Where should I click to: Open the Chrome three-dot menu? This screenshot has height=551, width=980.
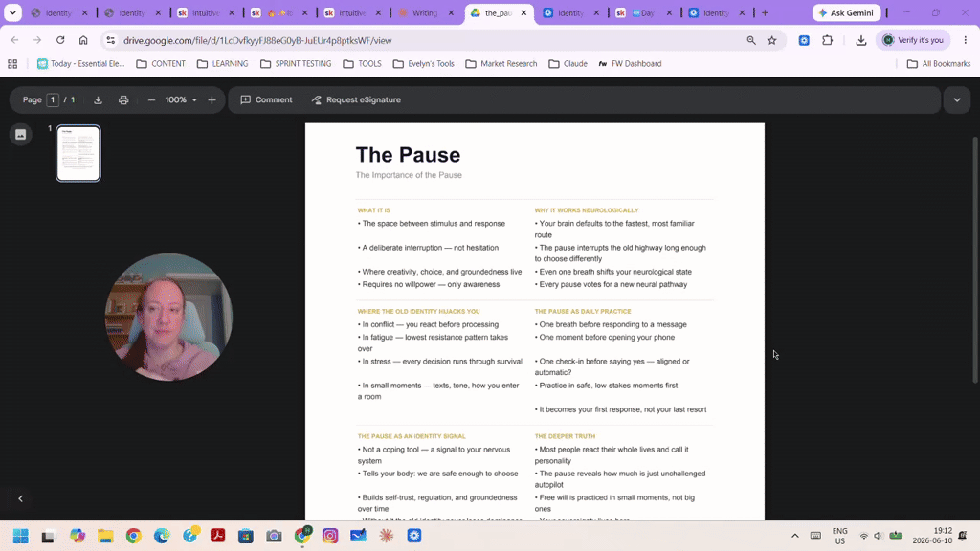coord(965,40)
